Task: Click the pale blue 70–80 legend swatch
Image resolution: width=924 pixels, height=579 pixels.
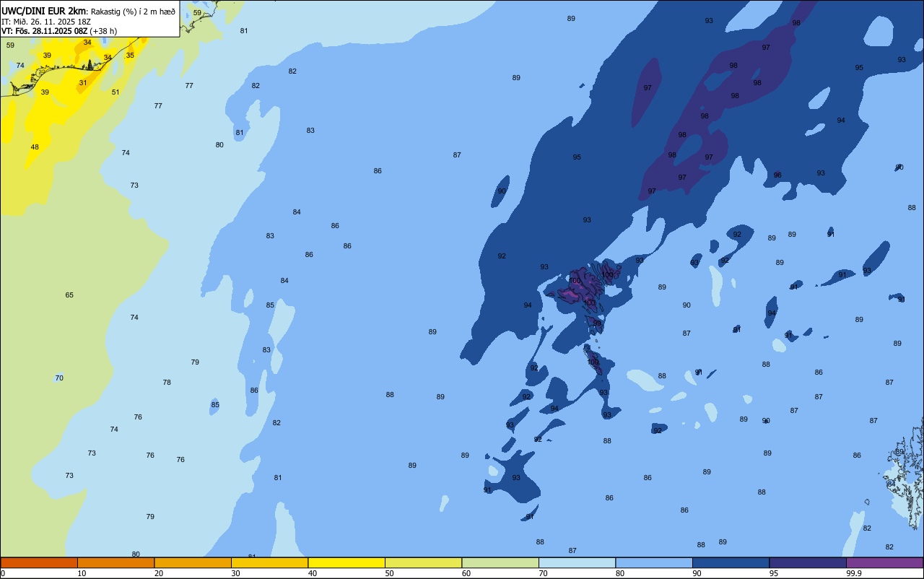Action: tap(577, 562)
